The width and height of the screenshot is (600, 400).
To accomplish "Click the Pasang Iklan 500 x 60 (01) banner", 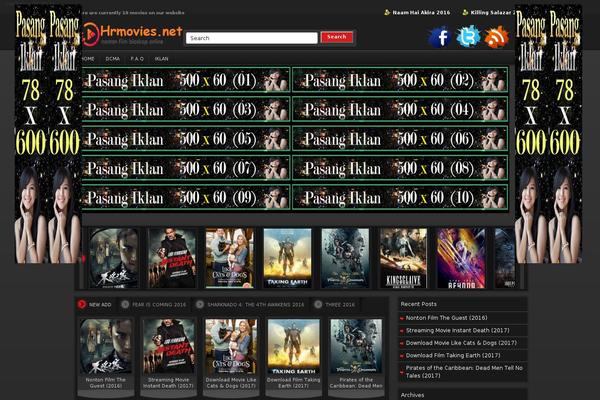I will 186,80.
